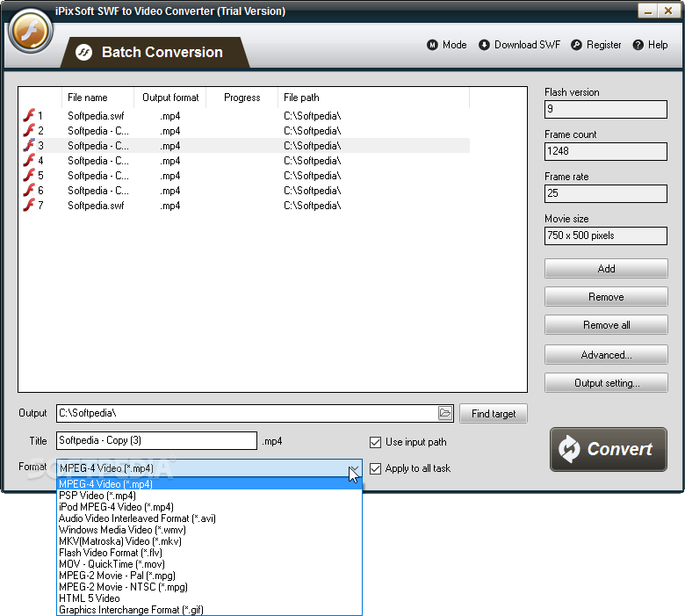
Task: Open the Mode menu
Action: point(446,45)
